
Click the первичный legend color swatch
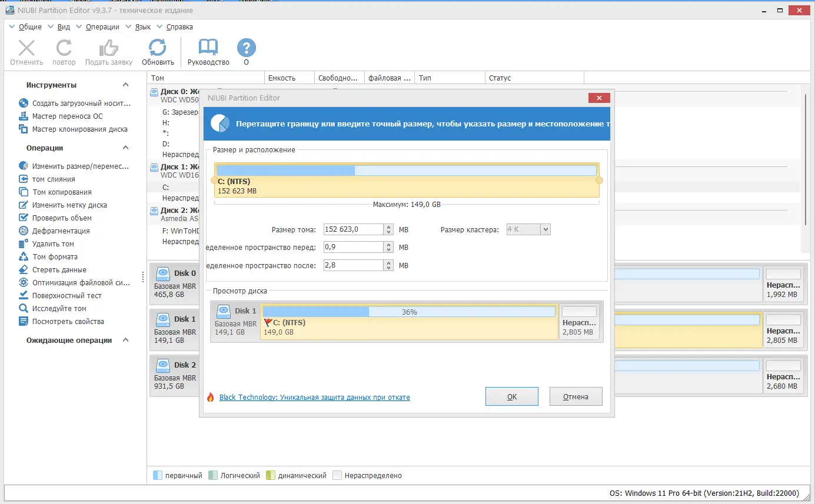pyautogui.click(x=157, y=475)
